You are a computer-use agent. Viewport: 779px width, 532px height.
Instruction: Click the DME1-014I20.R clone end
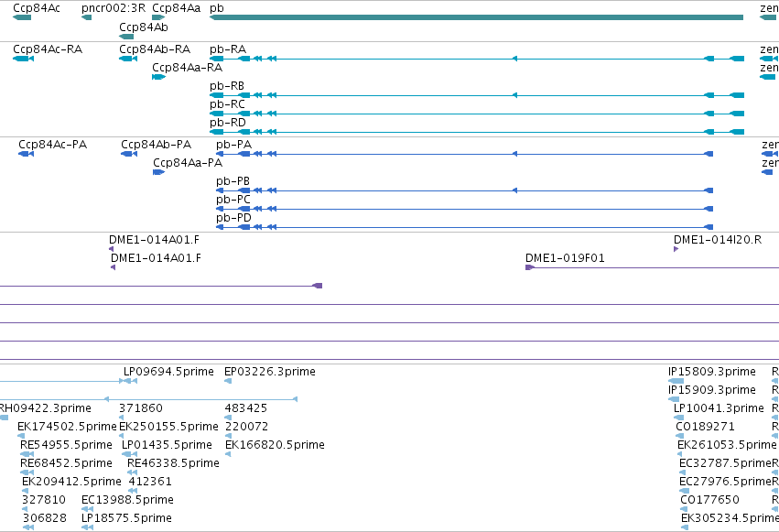point(676,249)
